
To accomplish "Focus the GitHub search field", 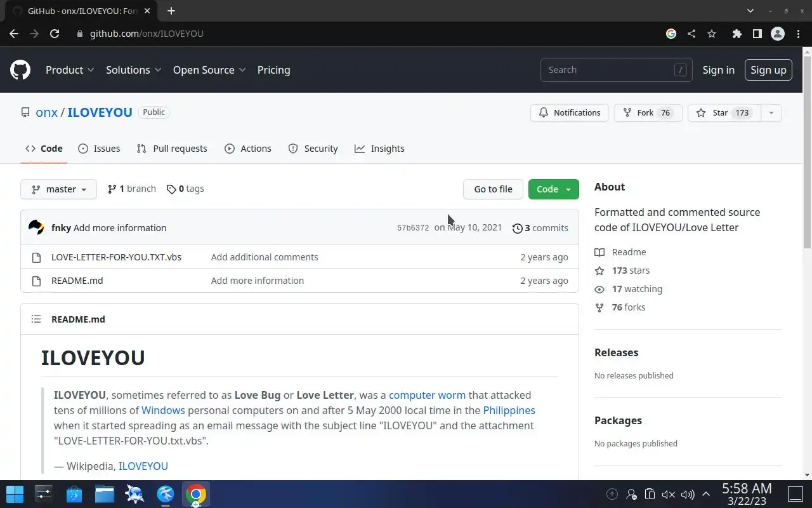I will pyautogui.click(x=615, y=70).
